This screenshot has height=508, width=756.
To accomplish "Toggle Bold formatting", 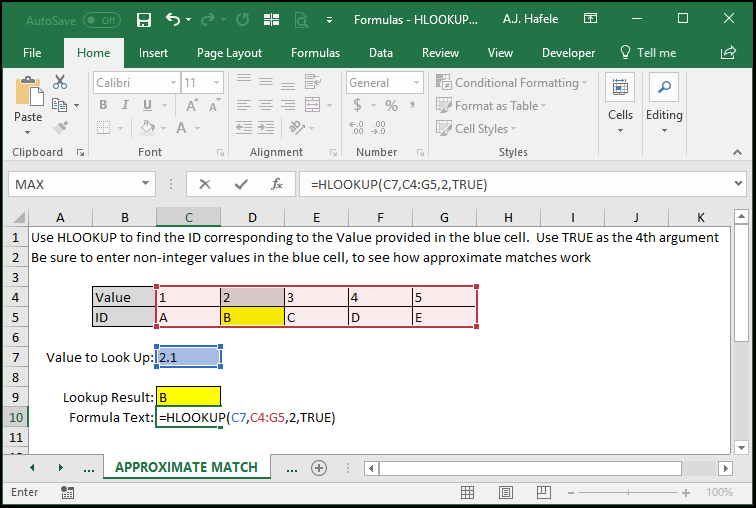I will click(x=103, y=105).
